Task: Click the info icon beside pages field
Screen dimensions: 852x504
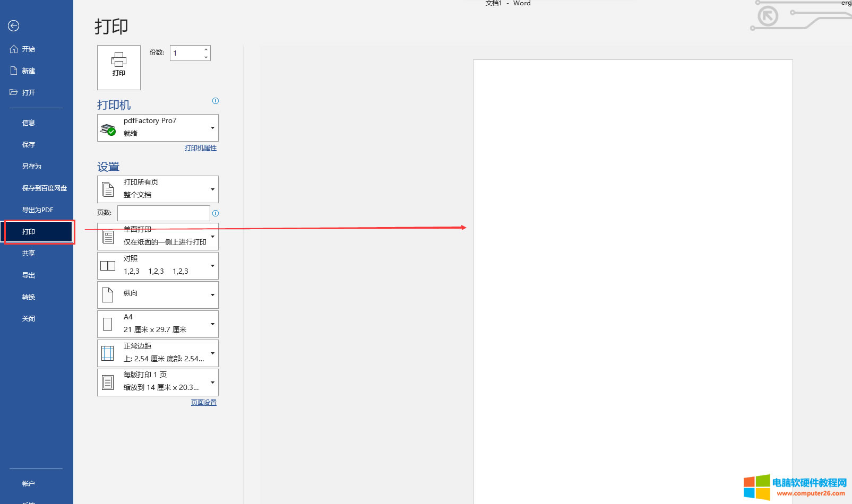Action: 216,213
